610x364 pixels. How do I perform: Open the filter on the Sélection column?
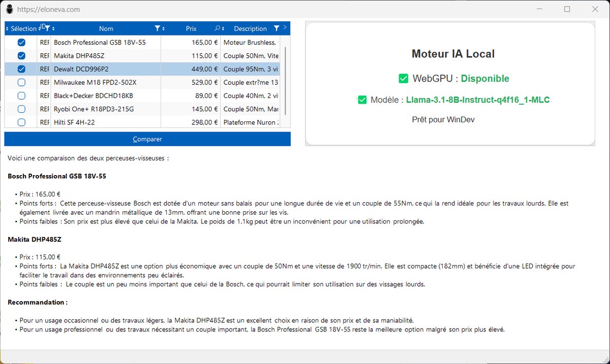pyautogui.click(x=49, y=28)
